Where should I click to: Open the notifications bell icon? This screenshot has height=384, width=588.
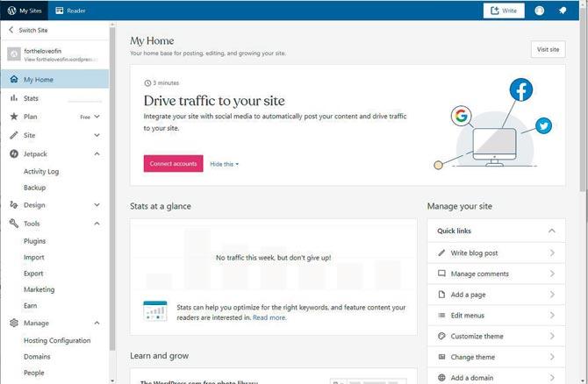(x=563, y=11)
